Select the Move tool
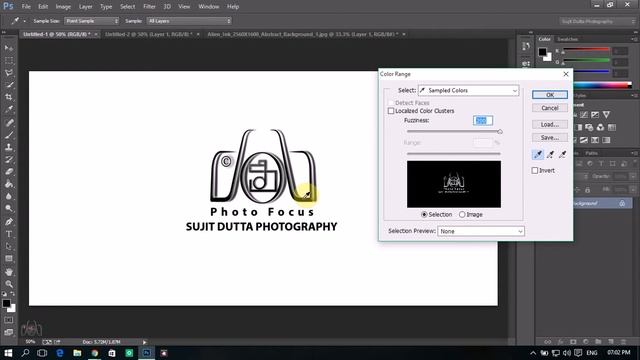This screenshot has height=360, width=640. click(x=9, y=48)
